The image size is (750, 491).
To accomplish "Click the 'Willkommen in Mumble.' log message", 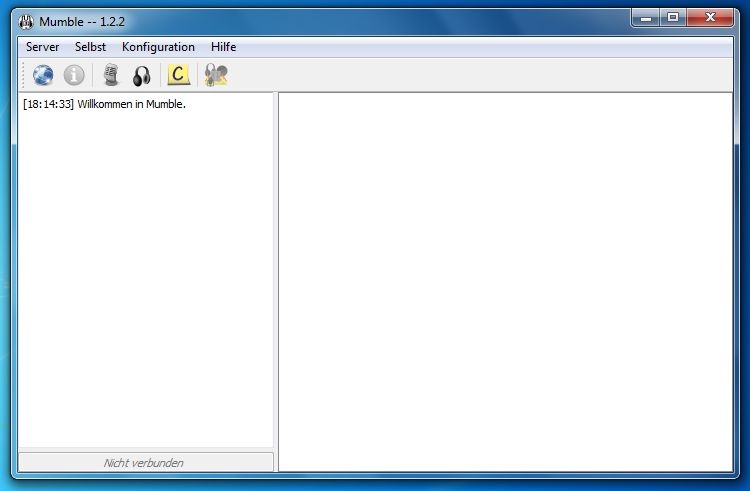I will (131, 104).
